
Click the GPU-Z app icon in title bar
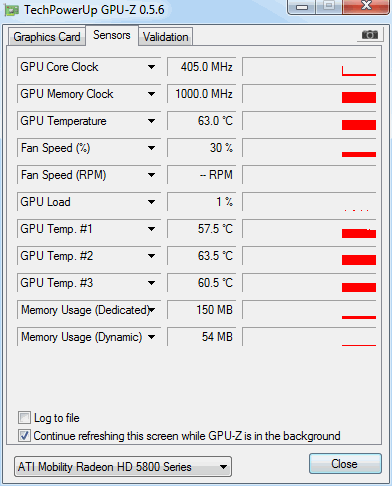click(12, 10)
